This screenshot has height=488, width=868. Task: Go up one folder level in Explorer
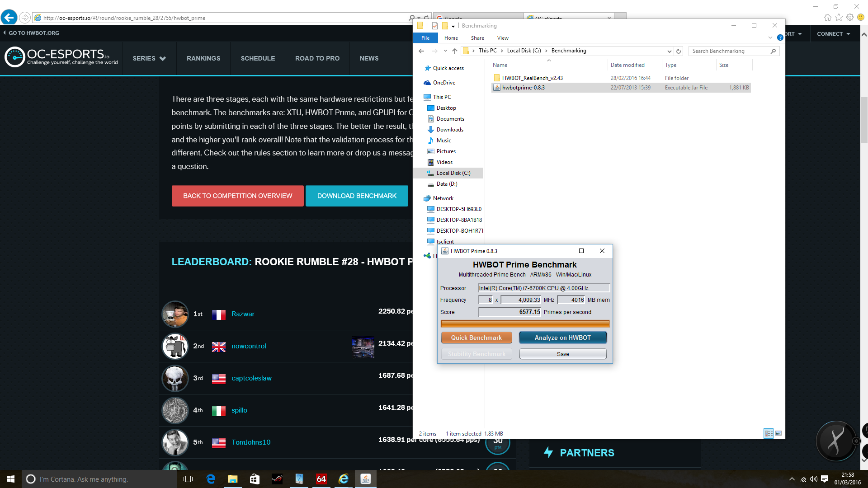[455, 51]
